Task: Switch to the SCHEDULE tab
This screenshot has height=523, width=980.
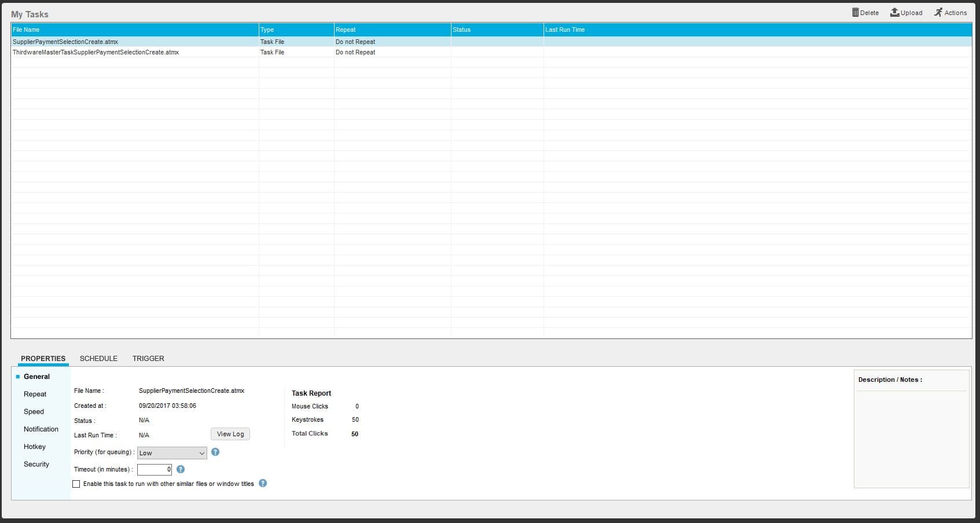Action: [x=98, y=358]
